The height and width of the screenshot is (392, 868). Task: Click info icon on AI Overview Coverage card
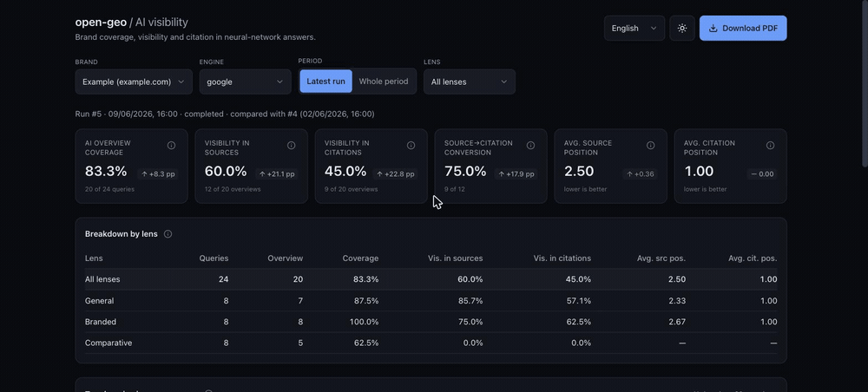click(171, 146)
